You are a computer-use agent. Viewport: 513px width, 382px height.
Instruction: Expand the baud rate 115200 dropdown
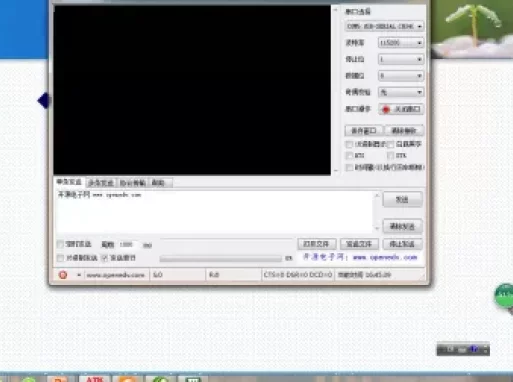coord(401,43)
